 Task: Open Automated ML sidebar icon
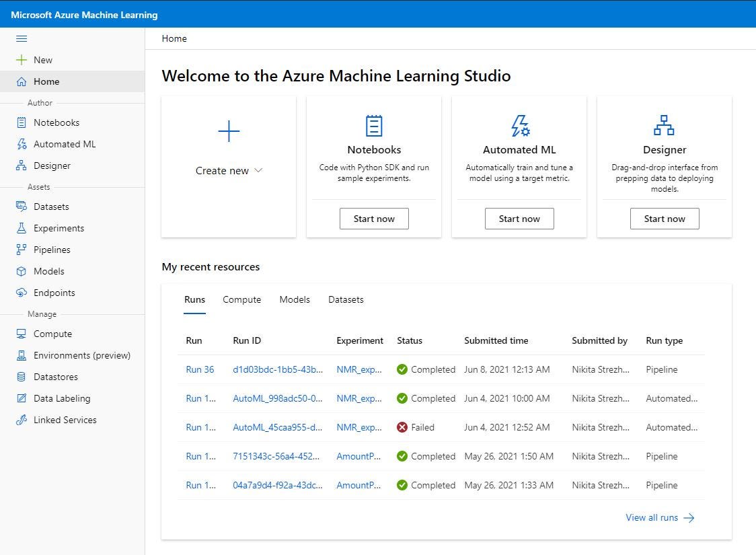pos(22,144)
